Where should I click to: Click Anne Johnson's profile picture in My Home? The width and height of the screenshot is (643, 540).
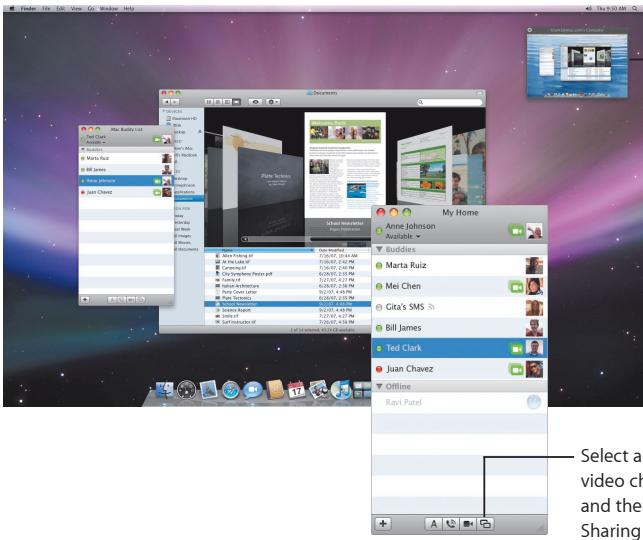pyautogui.click(x=534, y=231)
